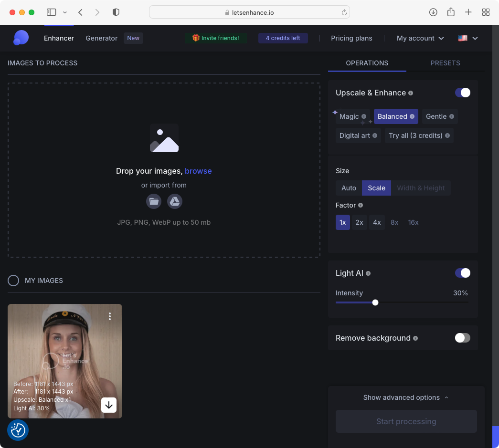Click the Let's Enhance logo icon
499x448 pixels.
21,38
